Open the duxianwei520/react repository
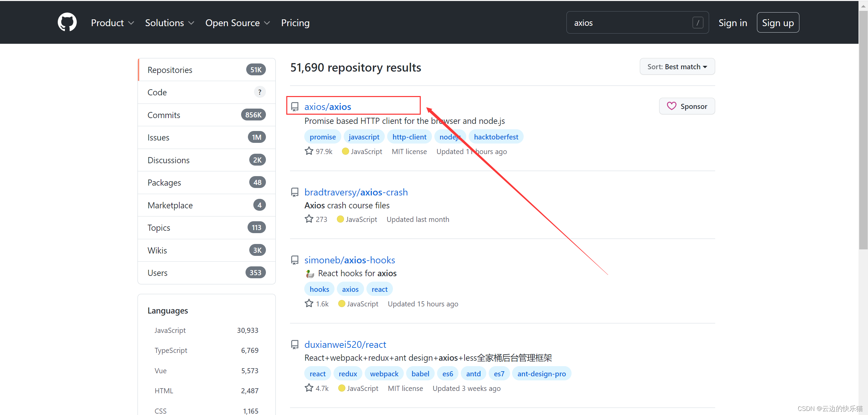The width and height of the screenshot is (868, 415). 345,344
